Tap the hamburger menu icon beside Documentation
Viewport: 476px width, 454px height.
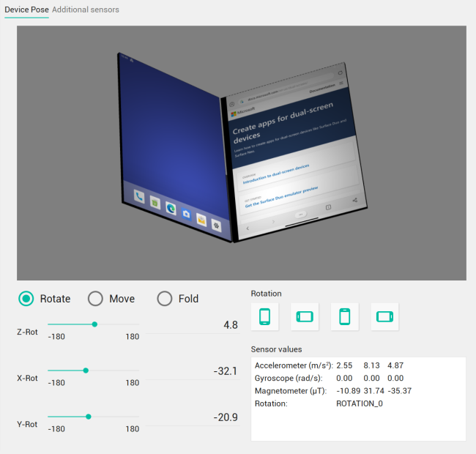click(x=341, y=83)
